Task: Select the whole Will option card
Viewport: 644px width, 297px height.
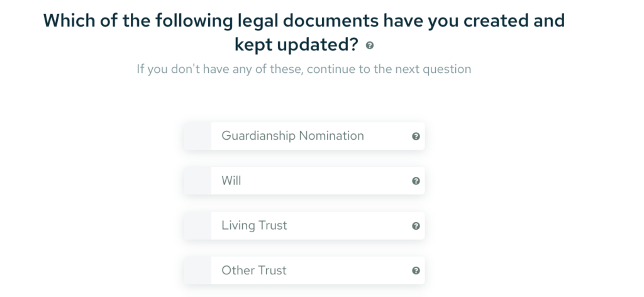Action: coord(304,181)
